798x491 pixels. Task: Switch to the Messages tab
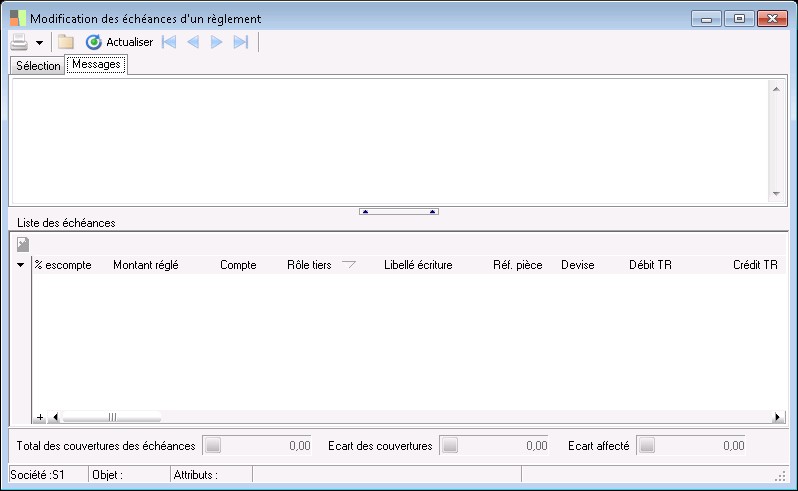(96, 65)
